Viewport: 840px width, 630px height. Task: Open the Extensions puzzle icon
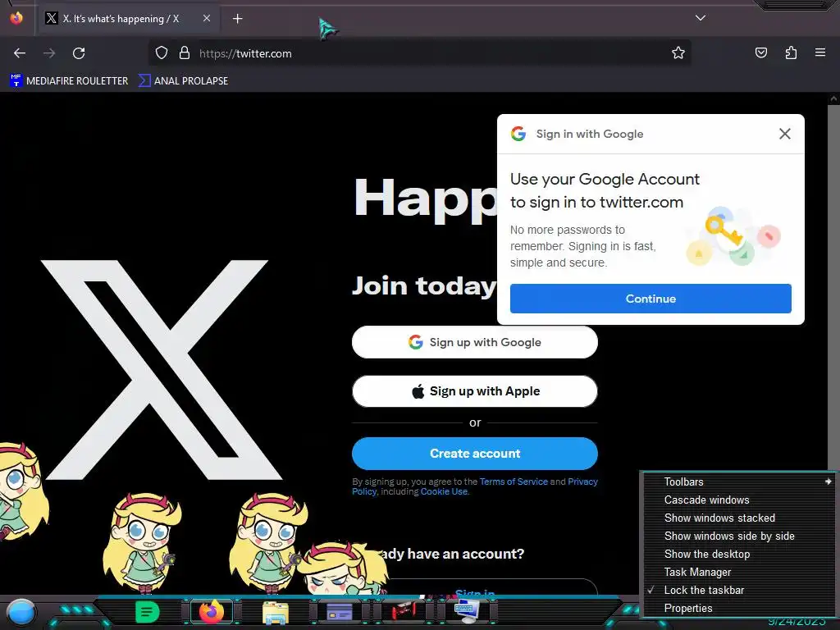792,52
